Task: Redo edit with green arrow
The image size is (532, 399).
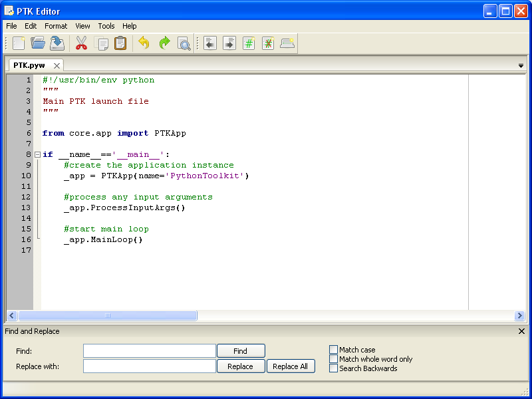Action: pos(164,43)
